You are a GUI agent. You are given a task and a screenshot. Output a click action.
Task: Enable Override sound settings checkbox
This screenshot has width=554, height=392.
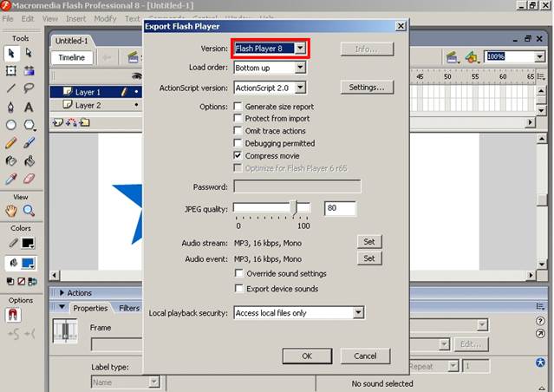(x=239, y=273)
